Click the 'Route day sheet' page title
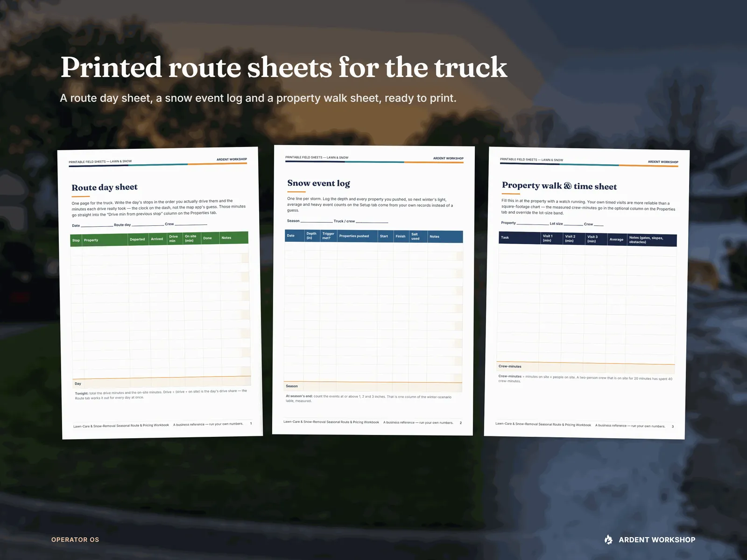 click(105, 187)
